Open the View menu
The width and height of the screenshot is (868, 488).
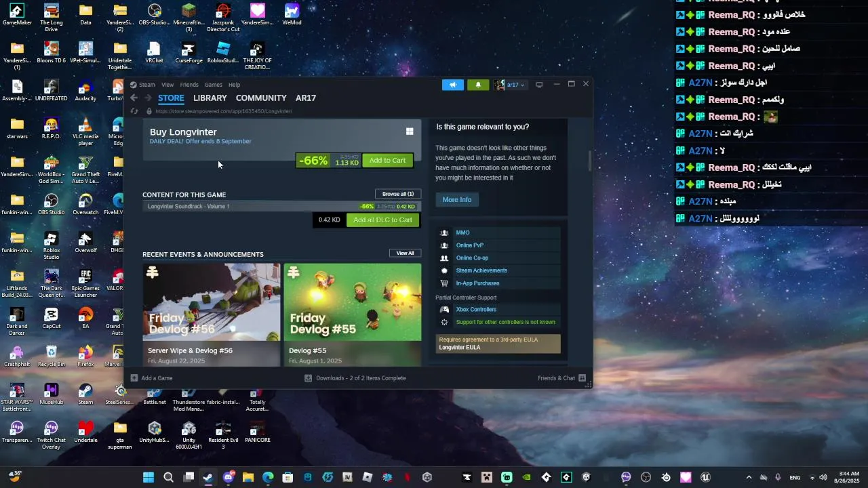(x=167, y=85)
